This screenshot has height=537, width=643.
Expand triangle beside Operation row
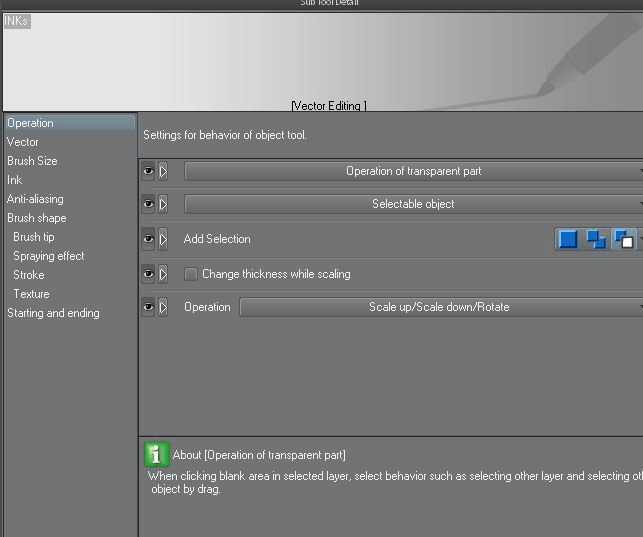(x=163, y=307)
